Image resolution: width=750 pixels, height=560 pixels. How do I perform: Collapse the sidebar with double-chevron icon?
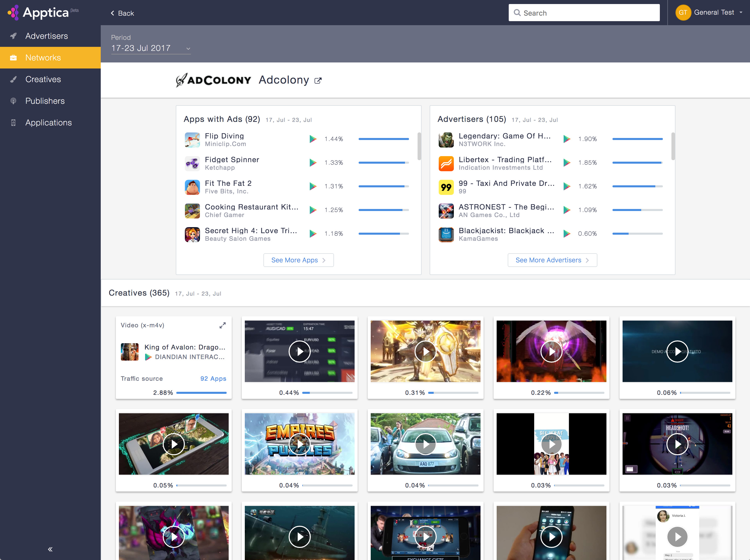click(50, 549)
